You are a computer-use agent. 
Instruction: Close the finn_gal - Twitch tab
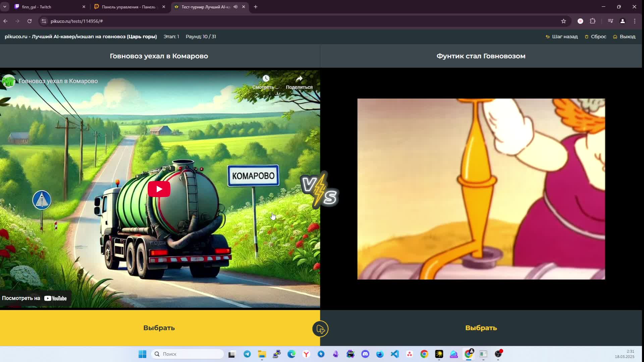(84, 7)
